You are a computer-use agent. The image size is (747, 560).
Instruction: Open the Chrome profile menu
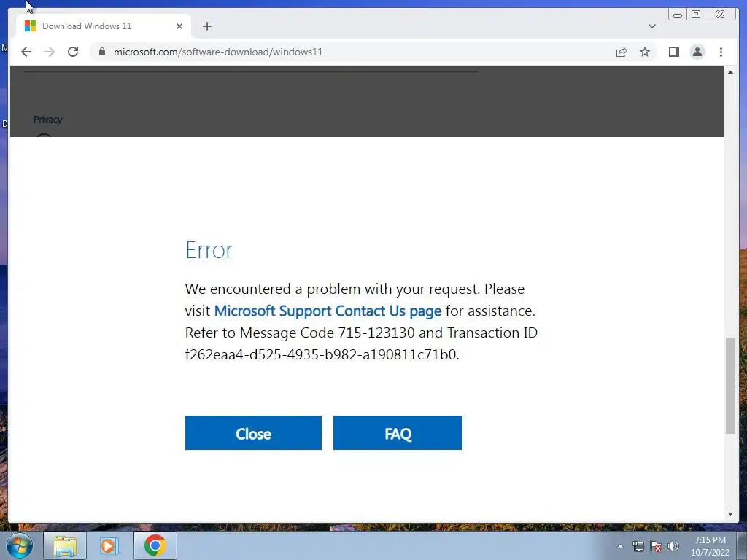(x=697, y=52)
